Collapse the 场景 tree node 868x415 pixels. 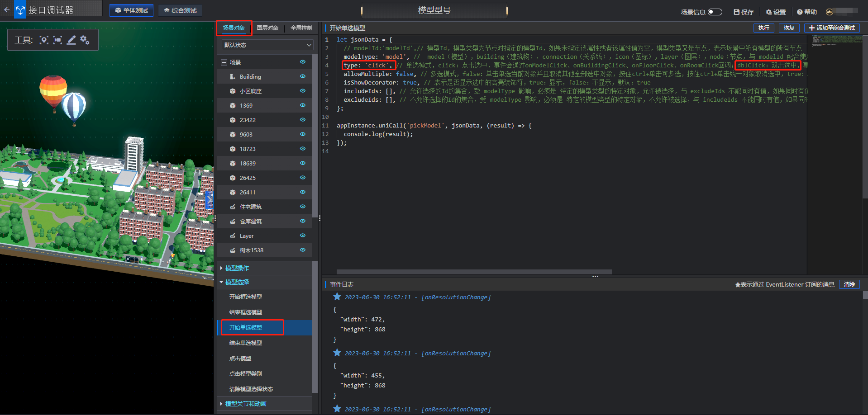click(224, 62)
